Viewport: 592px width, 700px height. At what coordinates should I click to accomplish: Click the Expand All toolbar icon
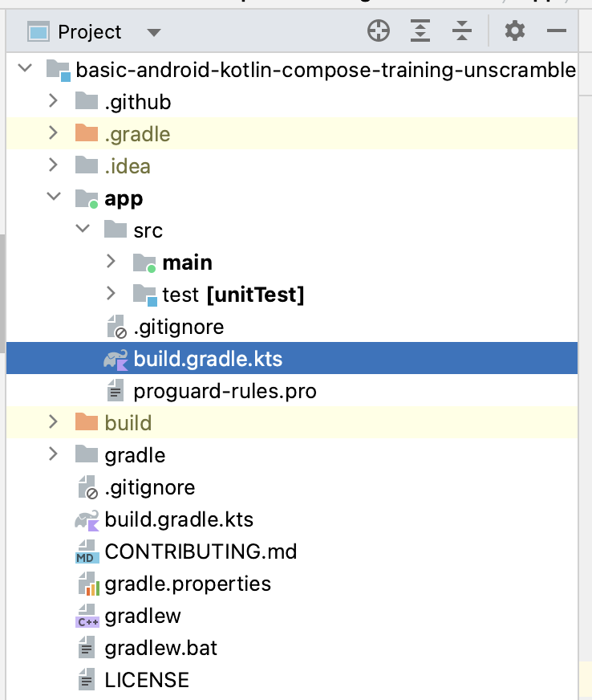[x=420, y=32]
